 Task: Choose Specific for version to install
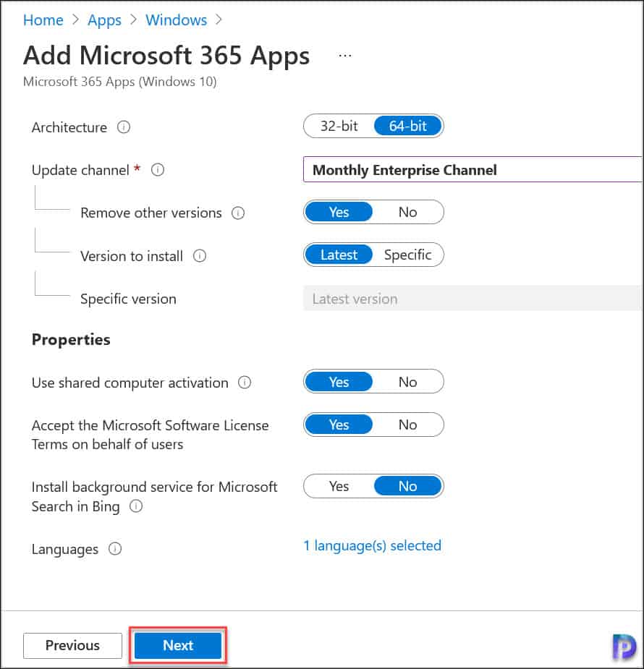coord(407,255)
